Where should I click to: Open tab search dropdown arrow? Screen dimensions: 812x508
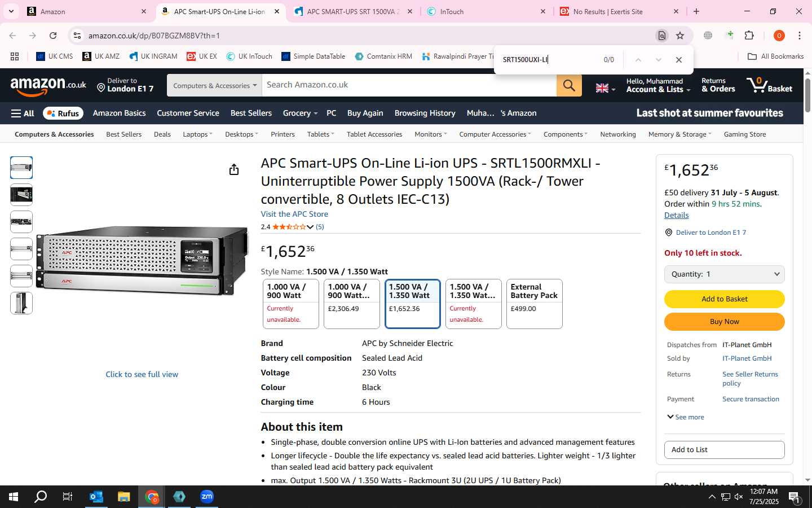click(x=11, y=11)
